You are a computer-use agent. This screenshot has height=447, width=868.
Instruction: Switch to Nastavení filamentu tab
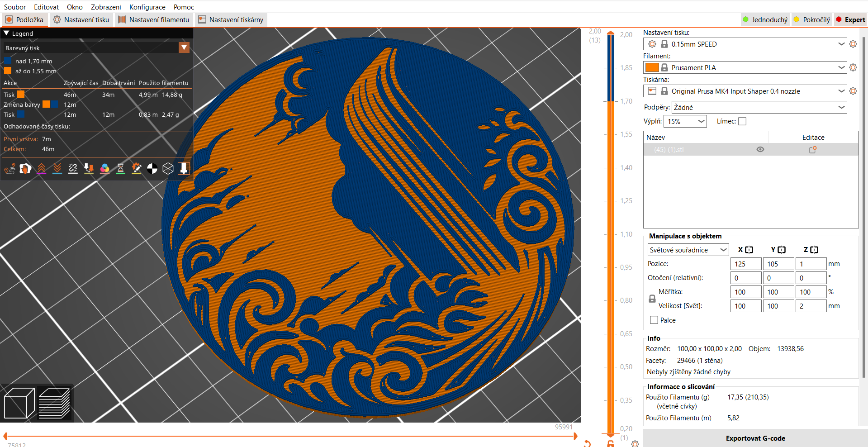tap(154, 19)
